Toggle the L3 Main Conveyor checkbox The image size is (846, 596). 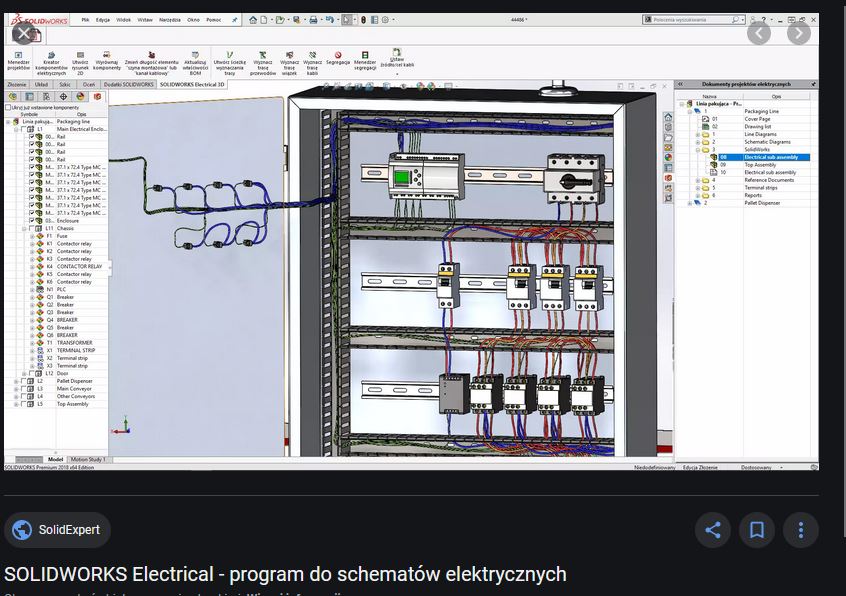24,388
